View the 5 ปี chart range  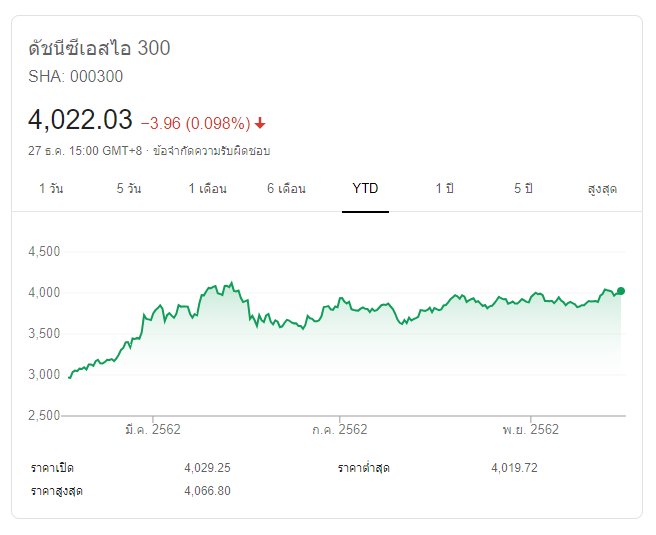tap(523, 188)
